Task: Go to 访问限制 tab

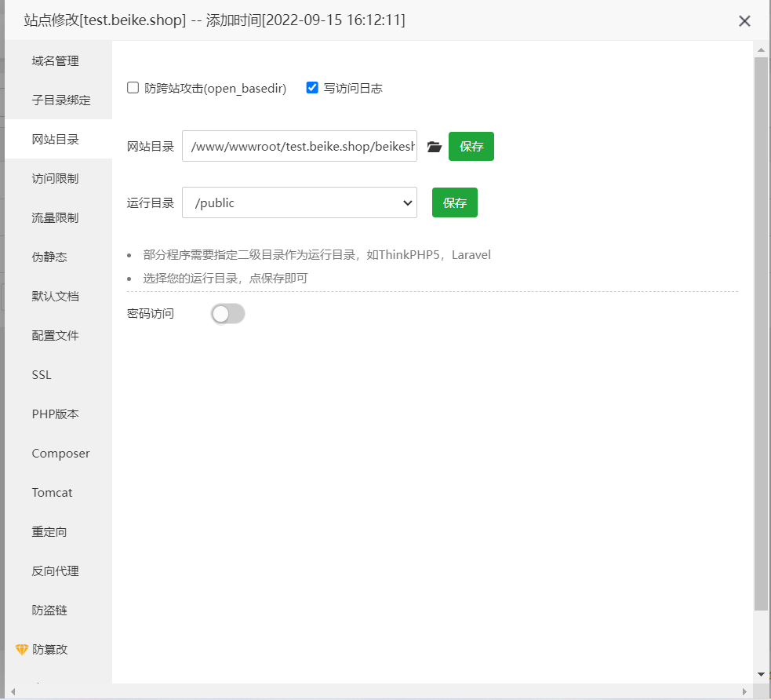Action: pos(59,179)
